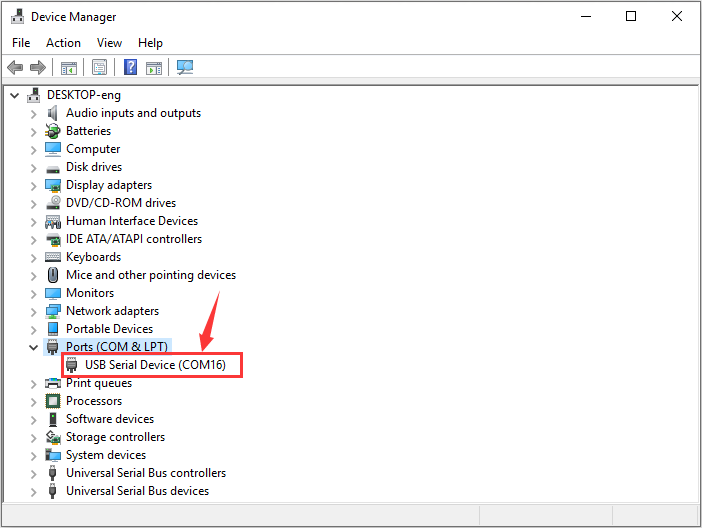Minimize the Device Manager window
This screenshot has height=528, width=702.
coord(586,17)
